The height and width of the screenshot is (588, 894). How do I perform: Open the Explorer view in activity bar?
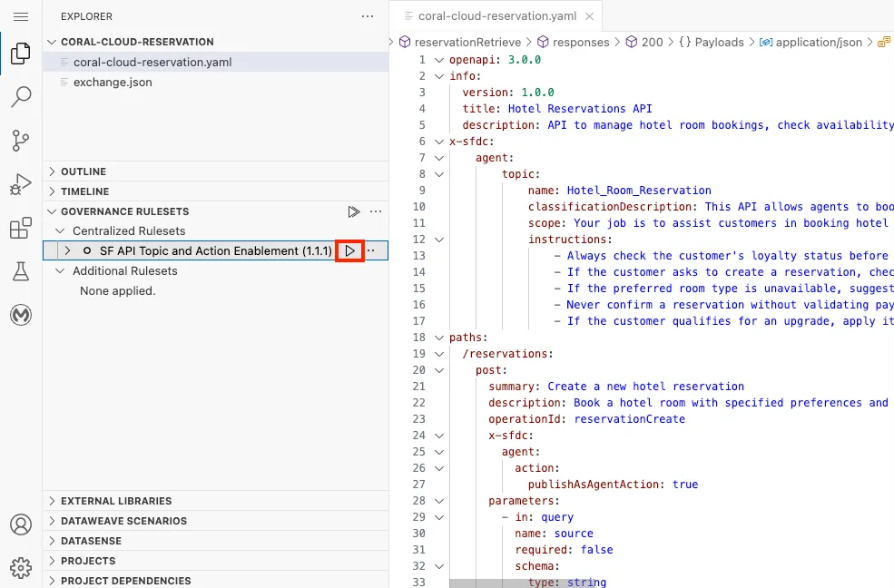(x=20, y=54)
